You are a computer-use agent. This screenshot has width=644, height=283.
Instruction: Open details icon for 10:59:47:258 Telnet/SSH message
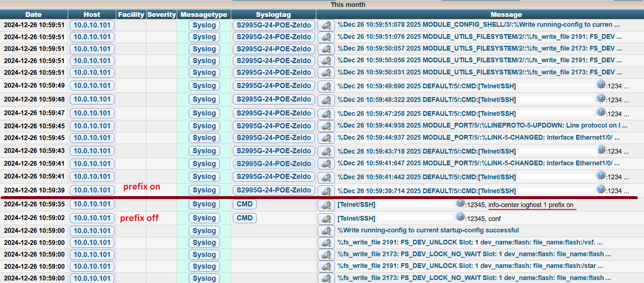click(326, 114)
